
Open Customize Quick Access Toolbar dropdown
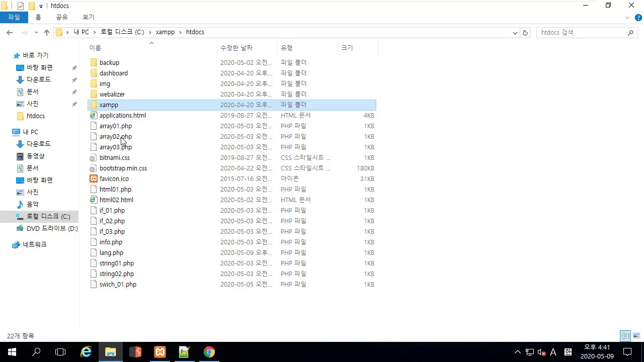click(41, 6)
